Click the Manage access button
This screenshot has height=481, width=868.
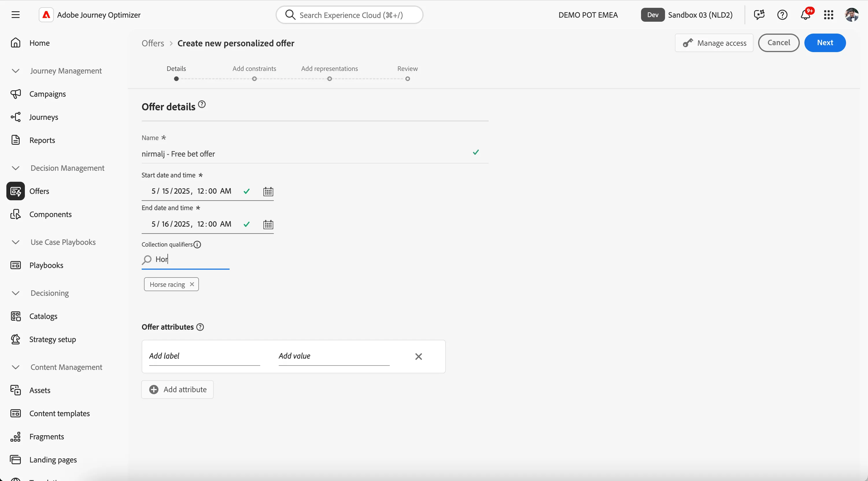714,43
